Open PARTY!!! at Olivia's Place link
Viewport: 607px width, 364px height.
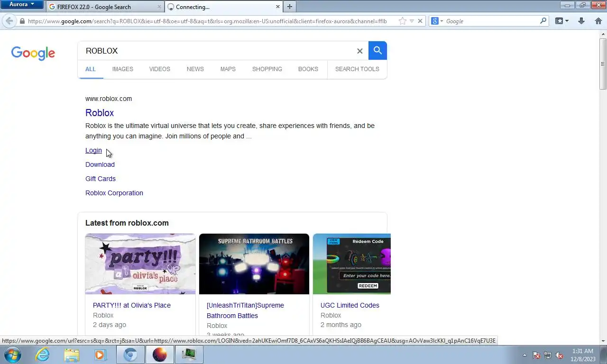click(x=132, y=305)
